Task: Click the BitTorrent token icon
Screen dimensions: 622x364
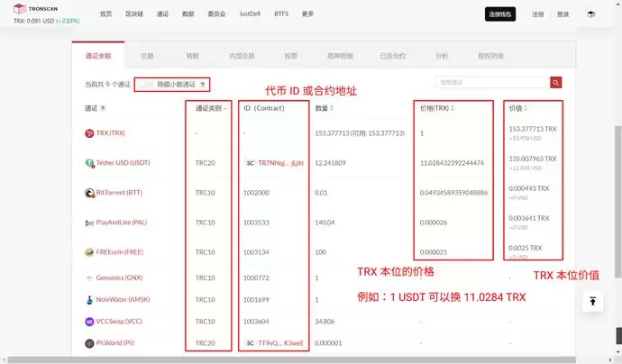Action: point(89,193)
